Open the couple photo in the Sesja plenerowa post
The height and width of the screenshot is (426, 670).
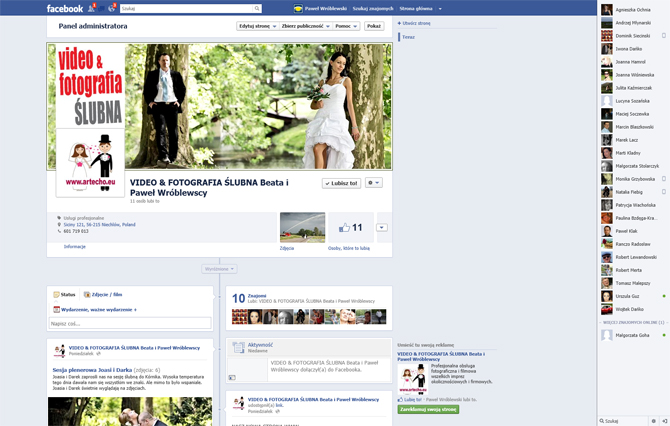[x=130, y=411]
